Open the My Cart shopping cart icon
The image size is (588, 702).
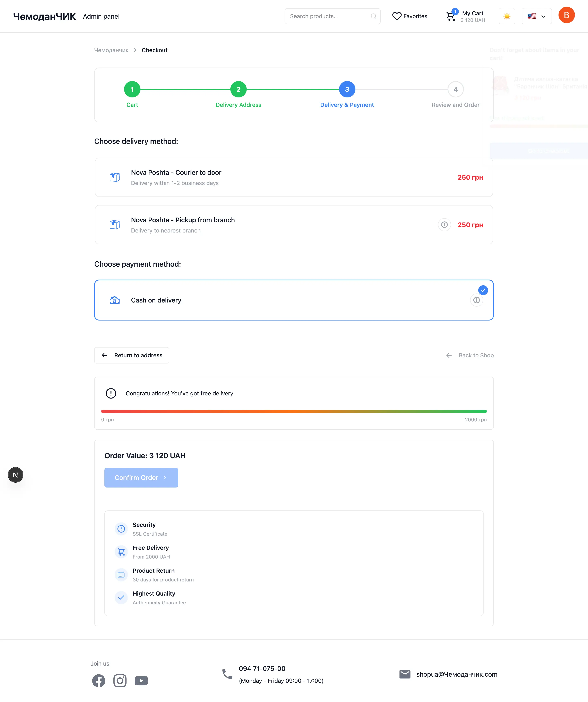click(451, 16)
